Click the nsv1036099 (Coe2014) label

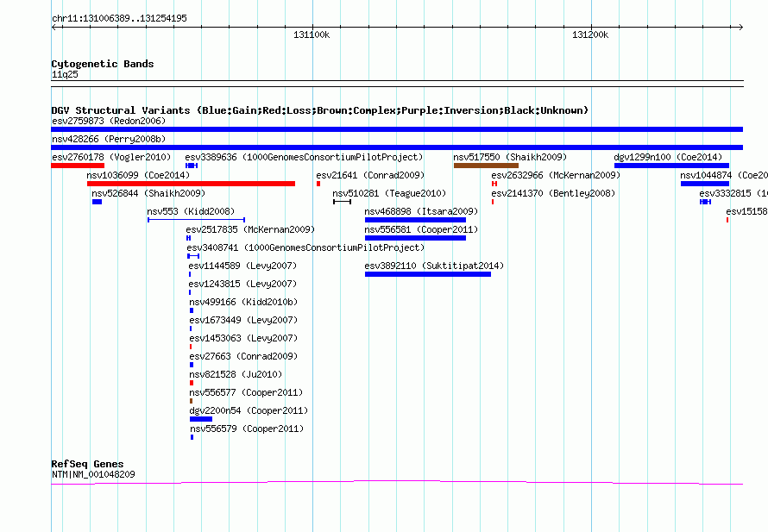click(x=138, y=175)
